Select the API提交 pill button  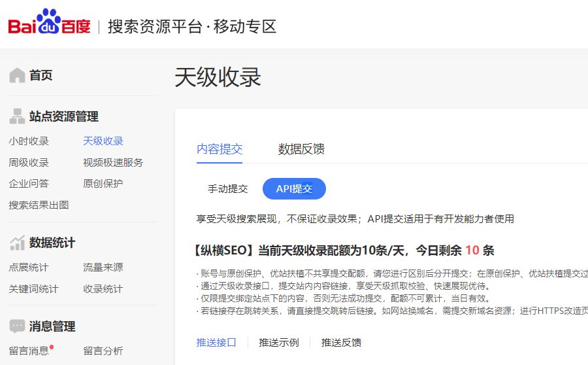(x=294, y=189)
